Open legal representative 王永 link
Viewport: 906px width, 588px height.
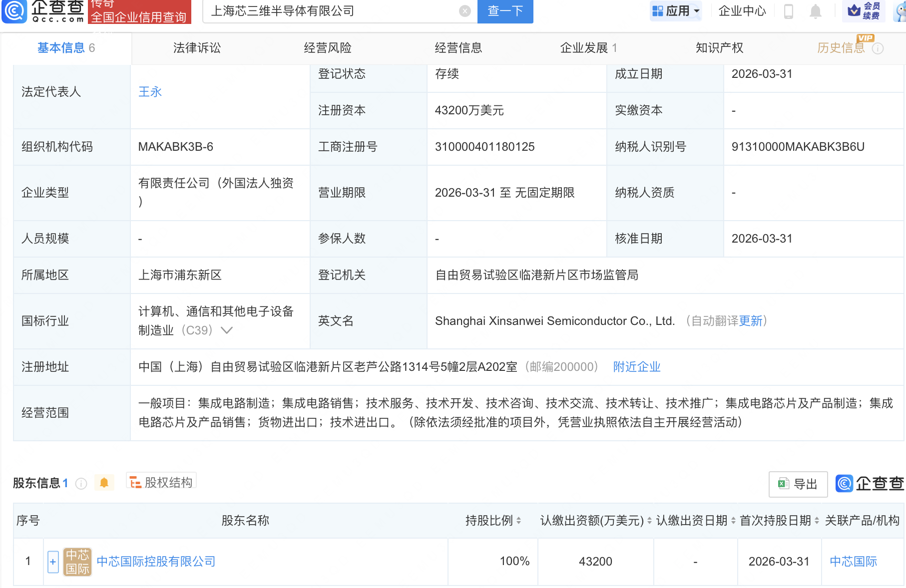coord(150,92)
